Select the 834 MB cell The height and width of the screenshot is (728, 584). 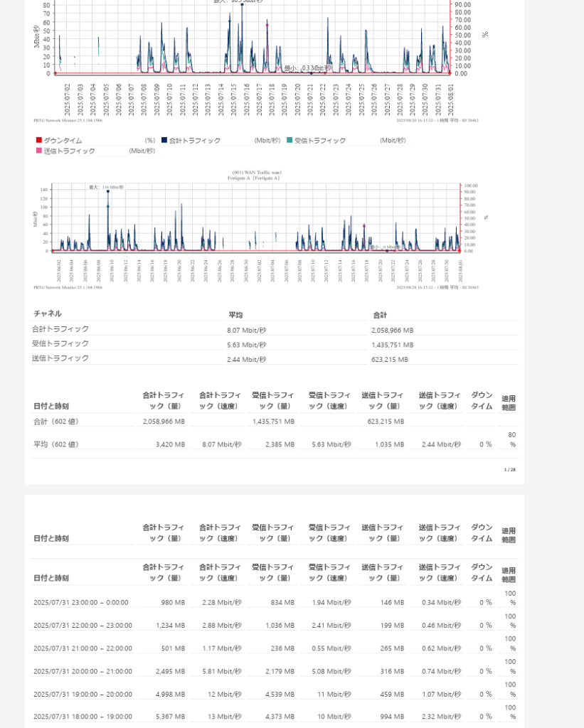[282, 603]
